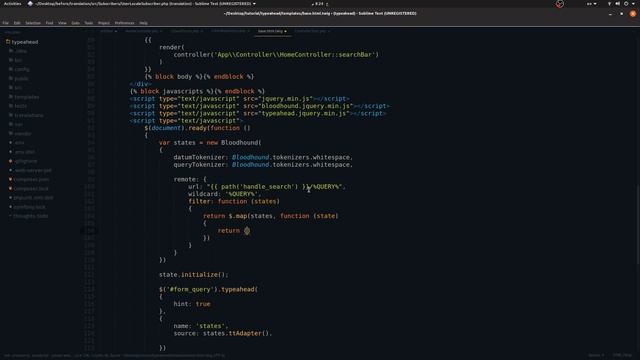The width and height of the screenshot is (640, 360).
Task: Click the 'filter: function (states)' line
Action: [234, 201]
